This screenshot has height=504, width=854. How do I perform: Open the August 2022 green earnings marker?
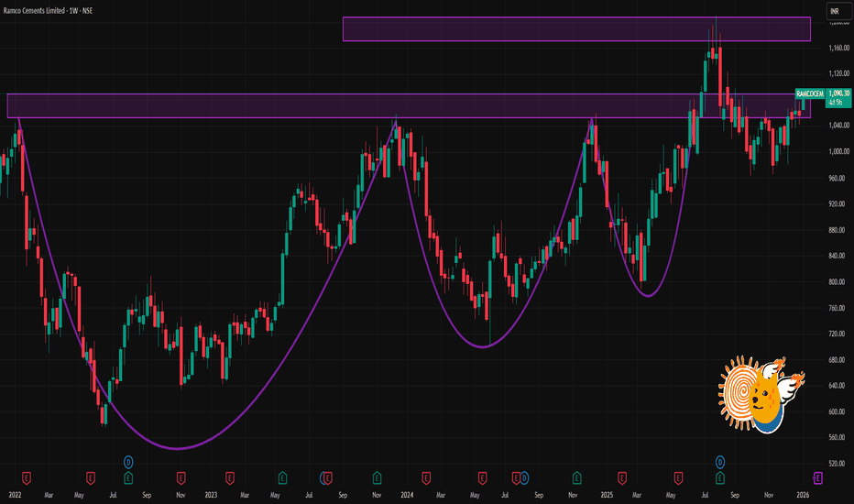(x=128, y=478)
